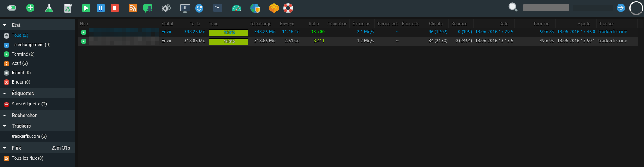Click the lifebuoy help icon
The width and height of the screenshot is (644, 167).
click(x=288, y=8)
